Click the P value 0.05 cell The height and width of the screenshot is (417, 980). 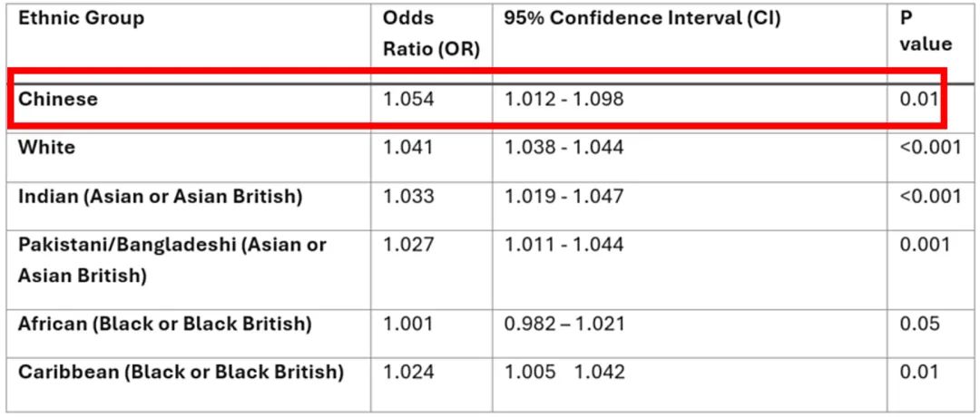pos(918,324)
